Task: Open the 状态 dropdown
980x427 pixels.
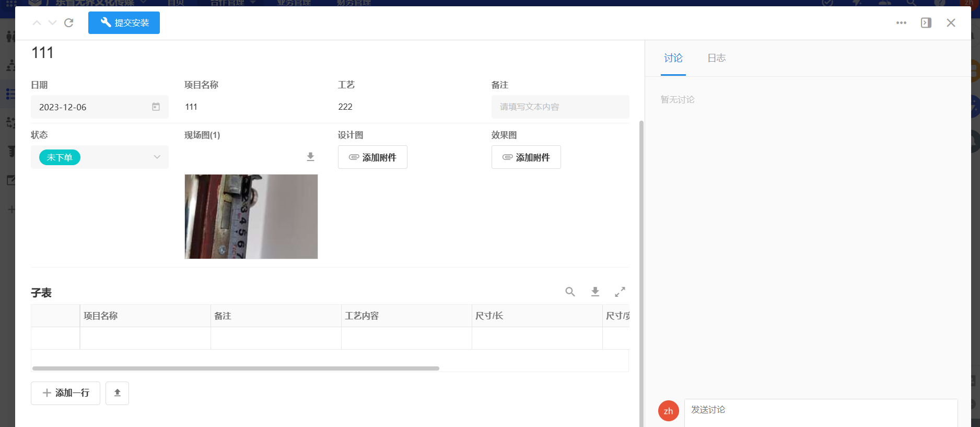Action: (157, 157)
